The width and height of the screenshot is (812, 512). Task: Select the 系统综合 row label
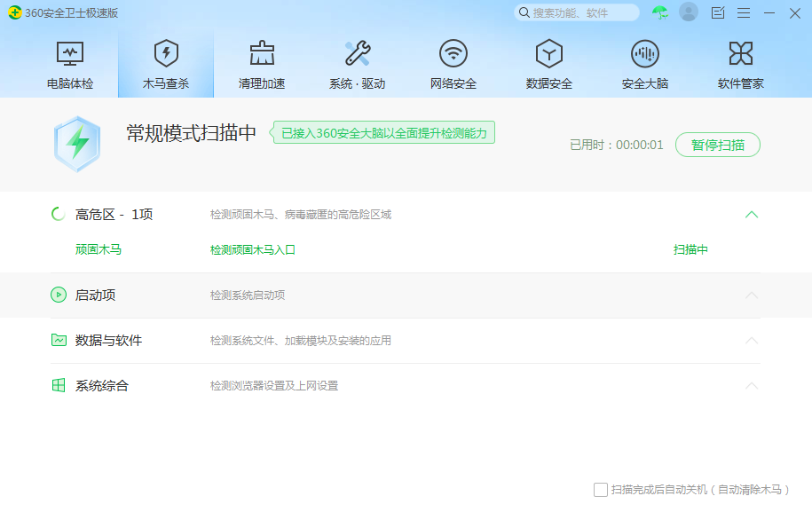(101, 386)
